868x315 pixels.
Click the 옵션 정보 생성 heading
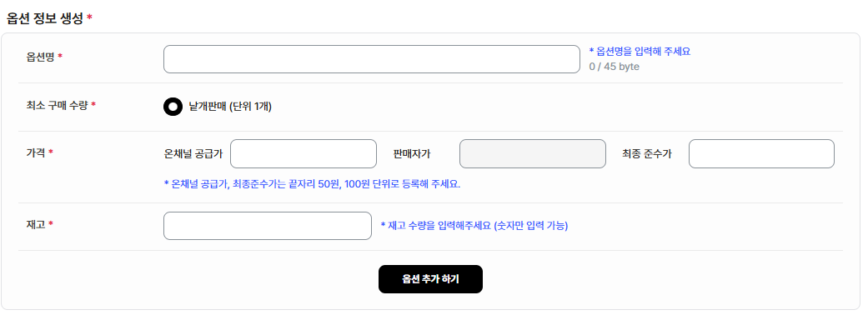click(49, 17)
